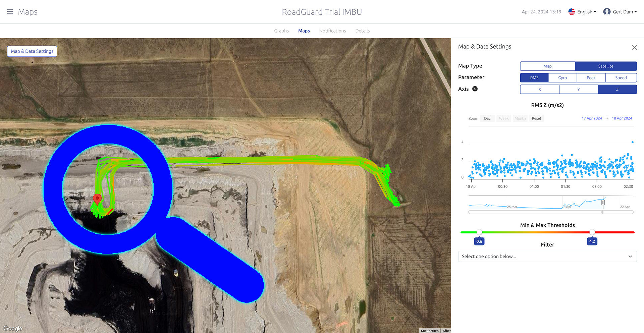Click the 17 Apr 2024 start date
This screenshot has height=333, width=644.
pyautogui.click(x=592, y=118)
